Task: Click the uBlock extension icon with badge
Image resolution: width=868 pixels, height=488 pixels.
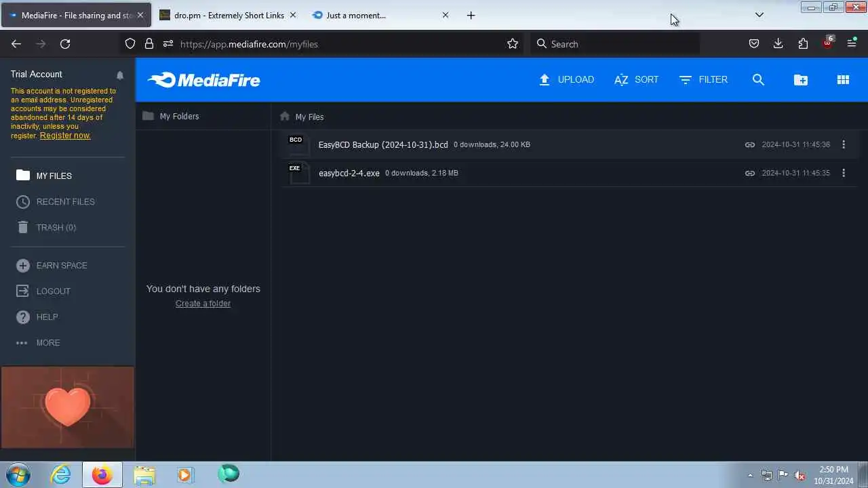Action: click(827, 43)
